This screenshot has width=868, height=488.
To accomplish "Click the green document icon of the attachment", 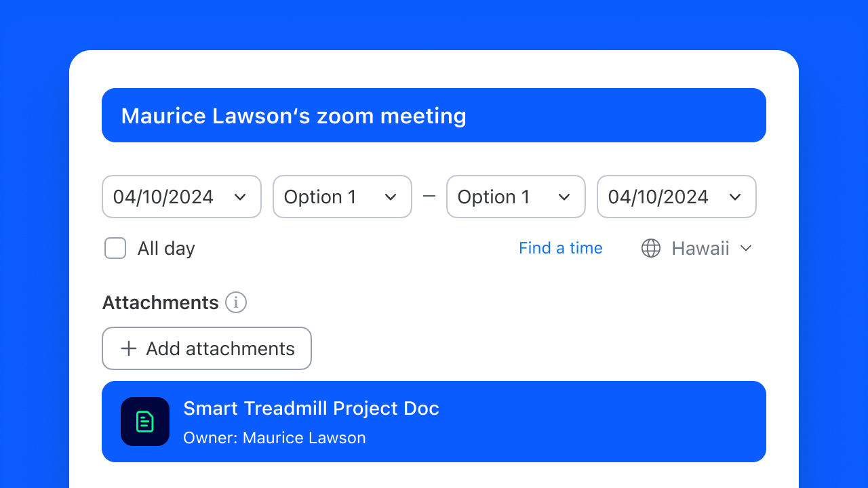I will (x=145, y=422).
